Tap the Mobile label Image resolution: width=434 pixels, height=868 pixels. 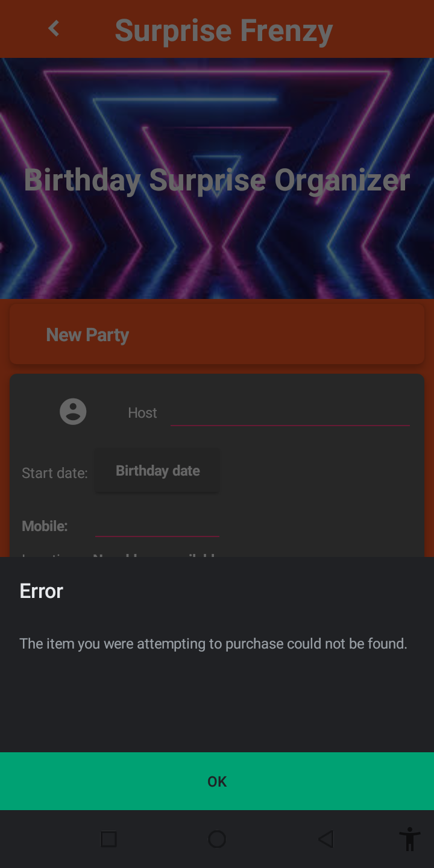point(45,526)
